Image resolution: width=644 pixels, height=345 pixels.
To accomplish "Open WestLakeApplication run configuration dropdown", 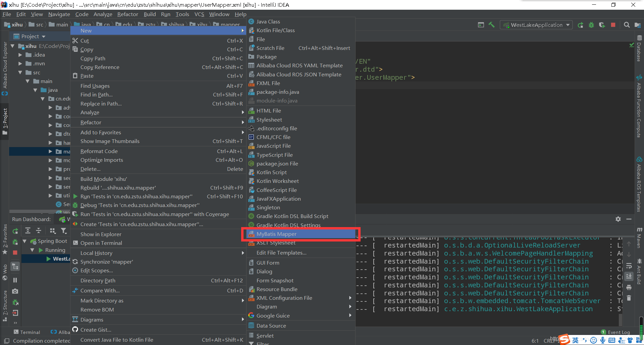I will (x=536, y=25).
